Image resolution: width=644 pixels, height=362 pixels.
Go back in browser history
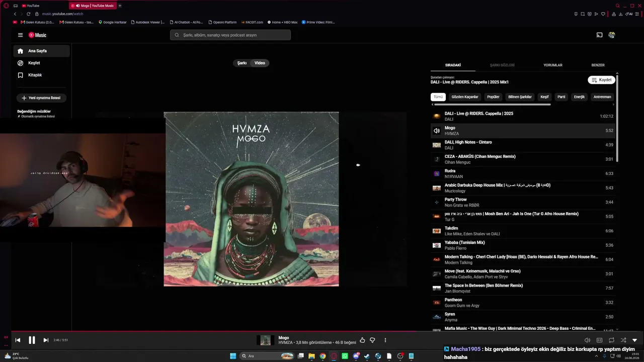click(x=16, y=14)
